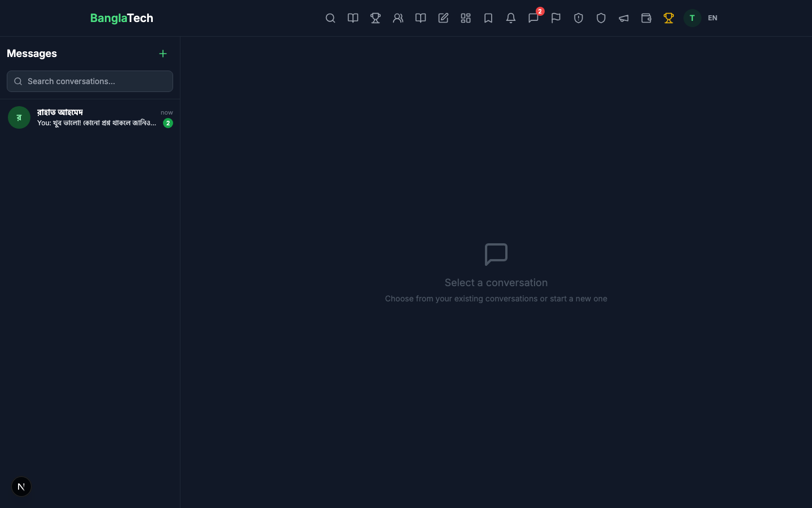Image resolution: width=812 pixels, height=508 pixels.
Task: Open the conversation with রাহাত আহমেদ
Action: coord(90,117)
